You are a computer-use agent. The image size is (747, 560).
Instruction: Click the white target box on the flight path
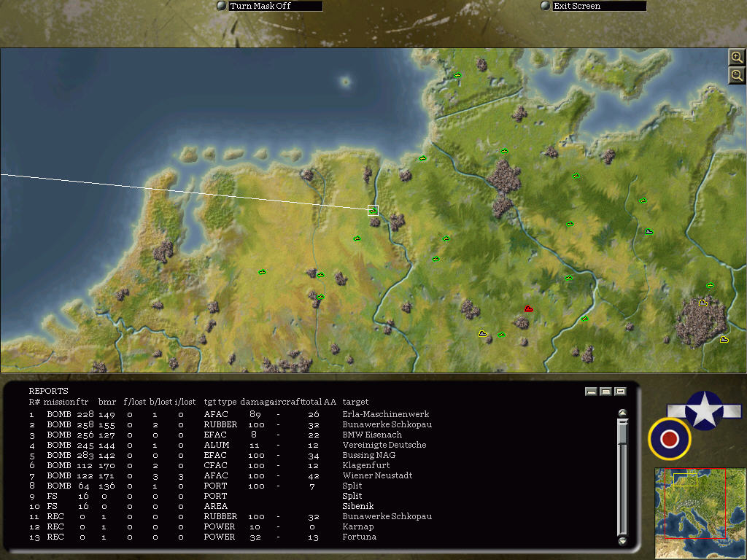pos(373,211)
